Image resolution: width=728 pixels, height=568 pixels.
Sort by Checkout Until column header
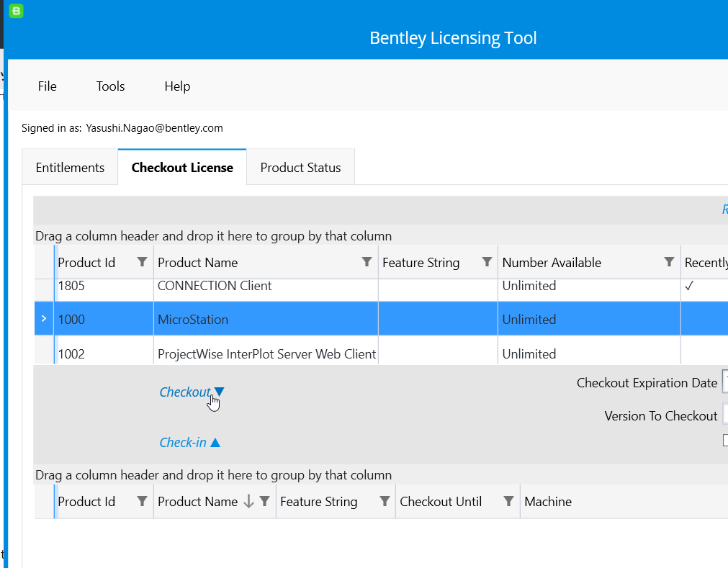441,502
